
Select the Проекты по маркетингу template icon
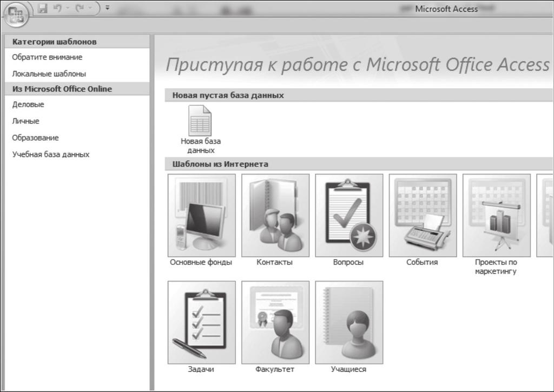[x=497, y=215]
